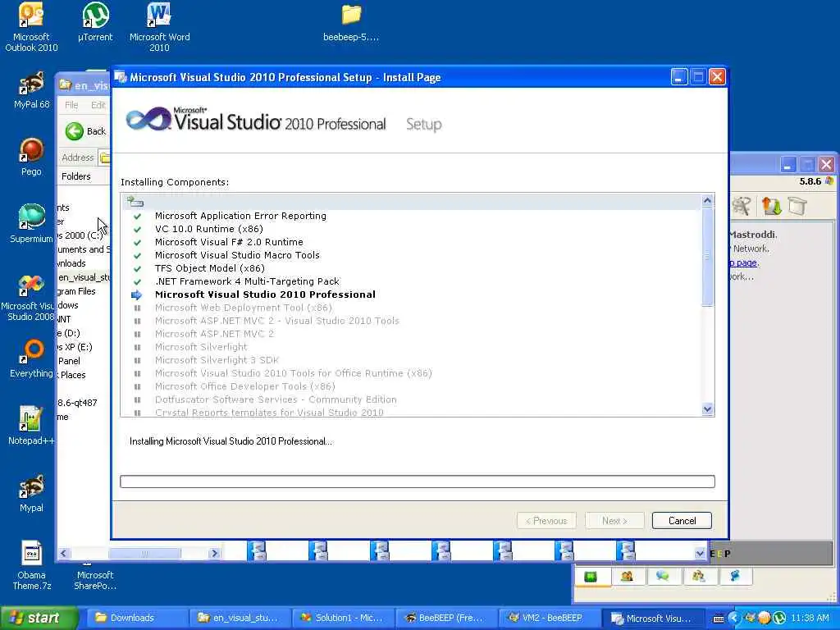Click the installation progress bar
The image size is (840, 630).
(418, 482)
